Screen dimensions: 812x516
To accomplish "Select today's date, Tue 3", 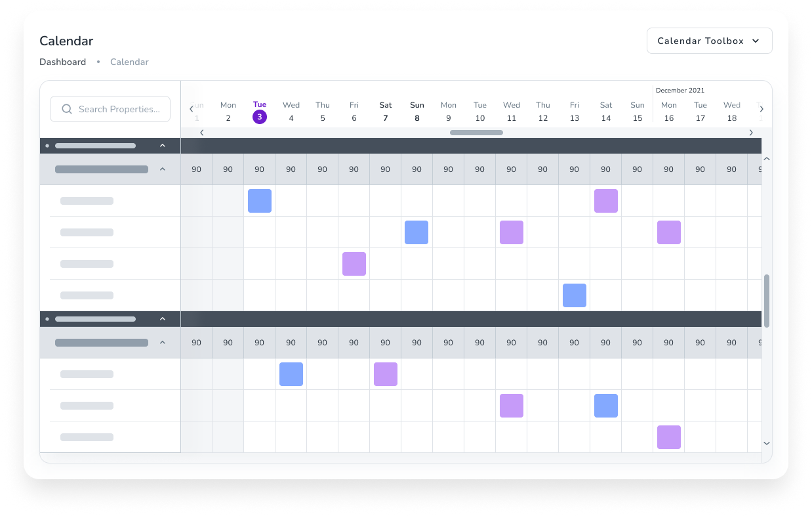I will [260, 112].
